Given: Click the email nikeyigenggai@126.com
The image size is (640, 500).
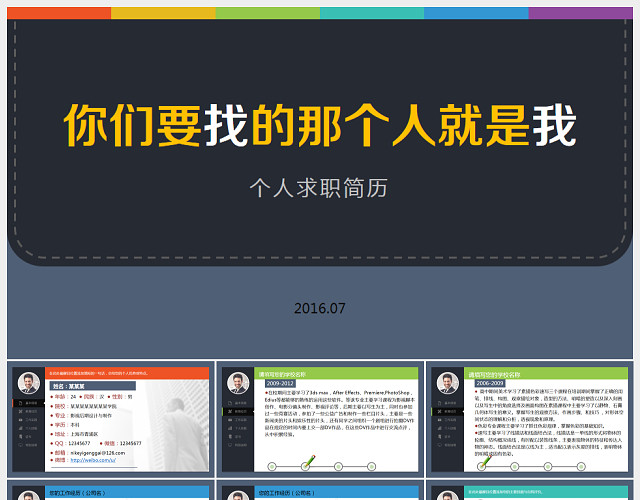Looking at the screenshot, I should pos(98,453).
